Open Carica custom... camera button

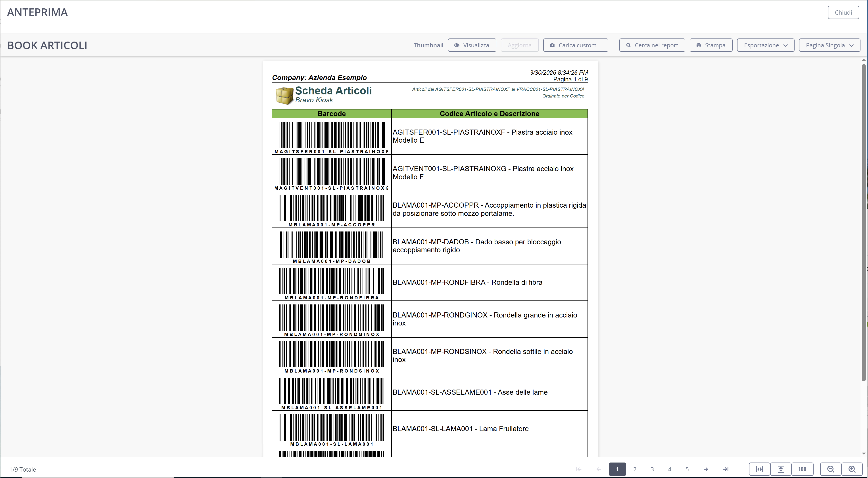coord(576,45)
